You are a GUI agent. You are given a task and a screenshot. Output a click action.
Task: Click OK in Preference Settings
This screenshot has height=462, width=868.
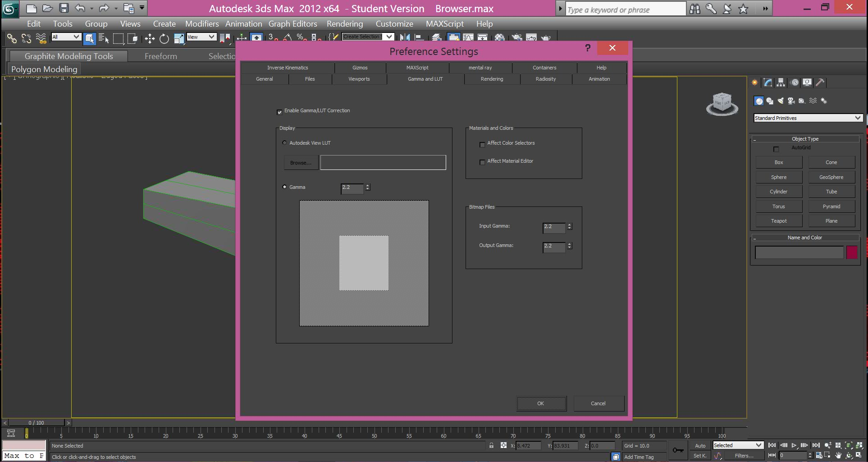(x=541, y=403)
